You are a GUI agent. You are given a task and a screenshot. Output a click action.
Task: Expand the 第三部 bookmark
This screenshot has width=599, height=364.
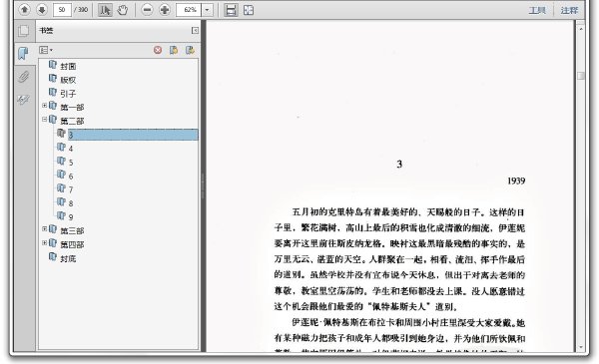tap(44, 229)
